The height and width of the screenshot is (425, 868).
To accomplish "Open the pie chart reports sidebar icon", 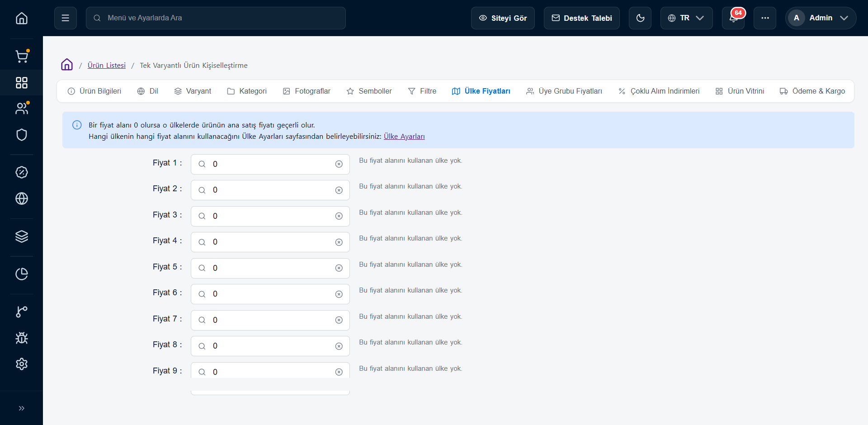I will (x=22, y=274).
